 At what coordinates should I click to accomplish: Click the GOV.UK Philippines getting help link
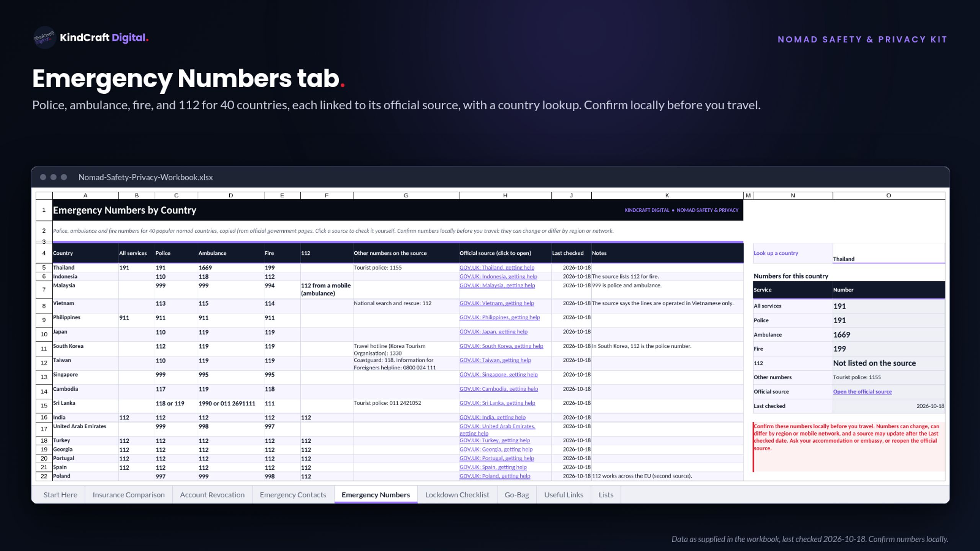[x=500, y=317]
